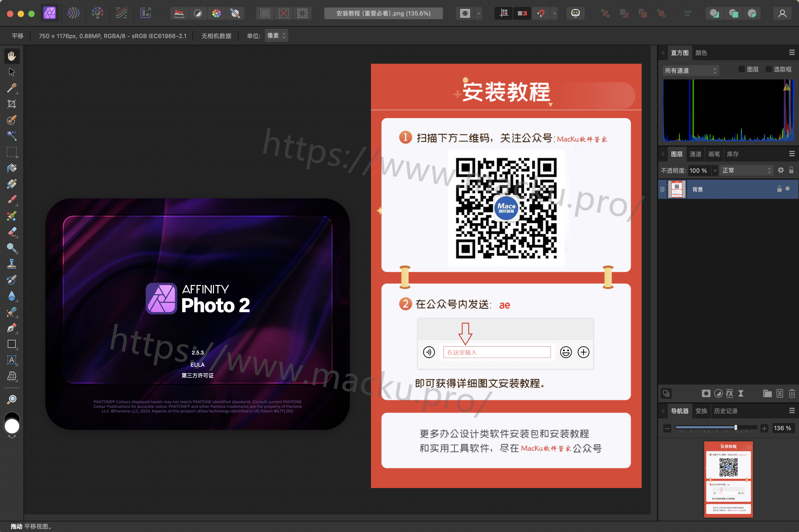The image size is (799, 532).
Task: Open the Navigator panel options menu
Action: point(792,410)
